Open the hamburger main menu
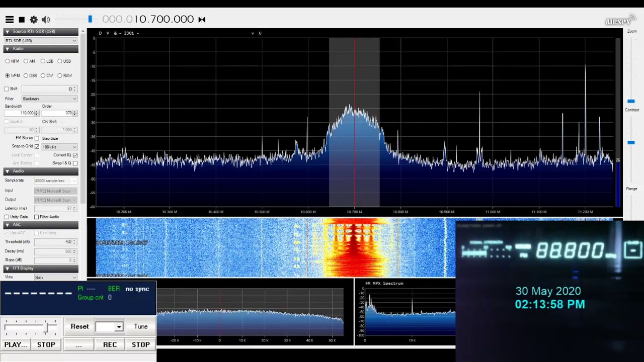 10,20
